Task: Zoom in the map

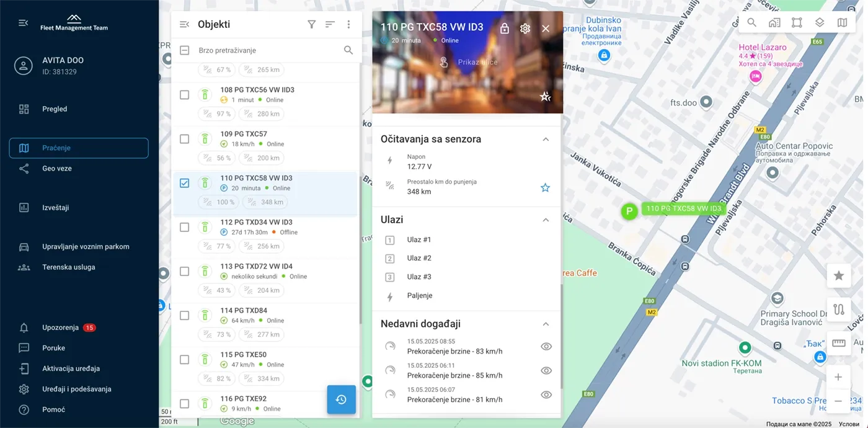Action: tap(838, 377)
